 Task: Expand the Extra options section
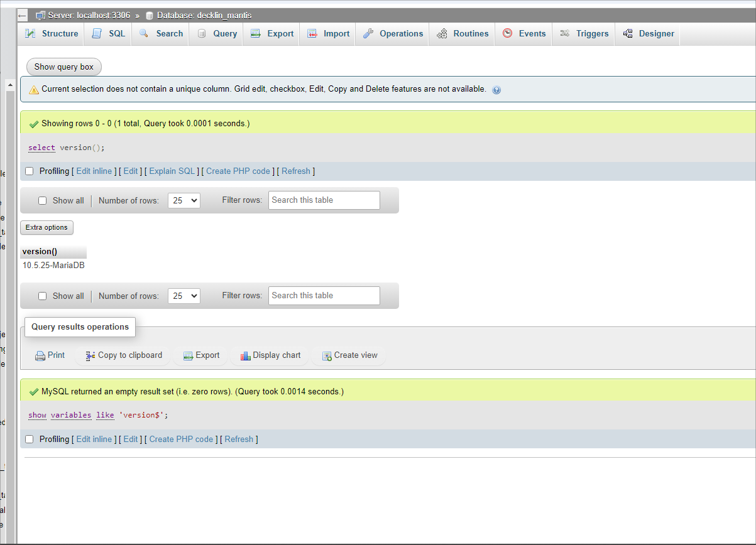(47, 227)
